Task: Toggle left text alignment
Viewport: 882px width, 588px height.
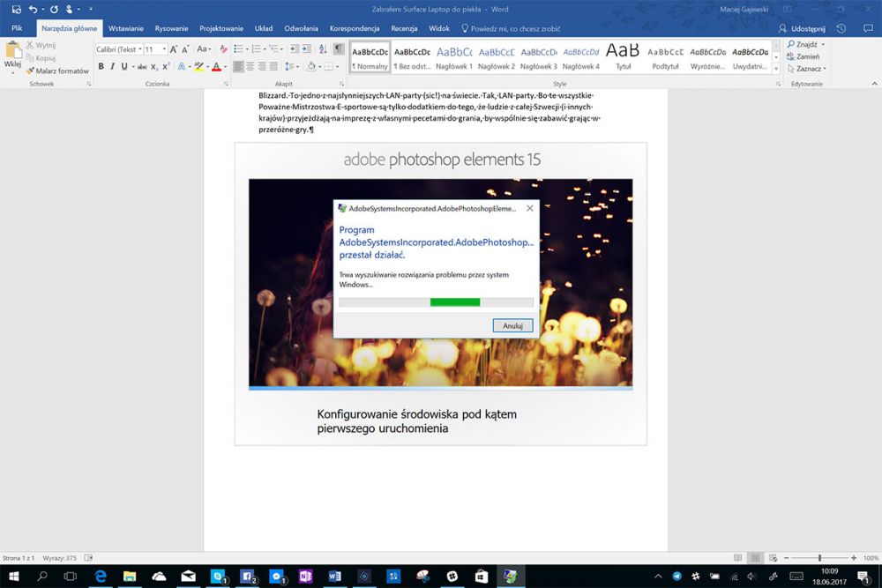Action: [238, 66]
